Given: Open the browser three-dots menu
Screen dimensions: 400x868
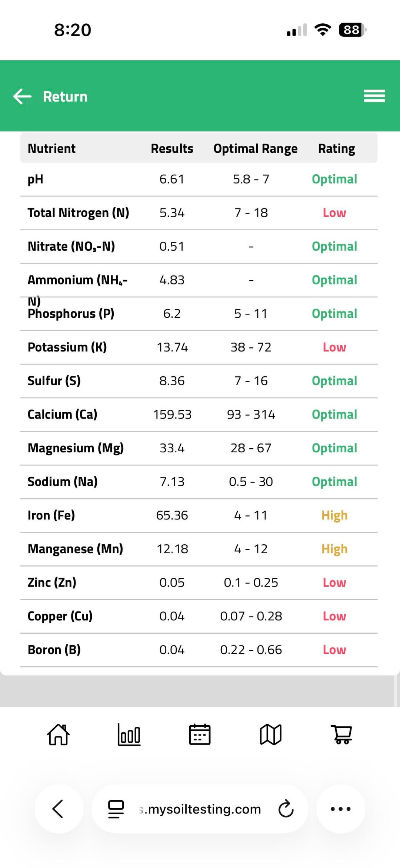Looking at the screenshot, I should click(340, 809).
